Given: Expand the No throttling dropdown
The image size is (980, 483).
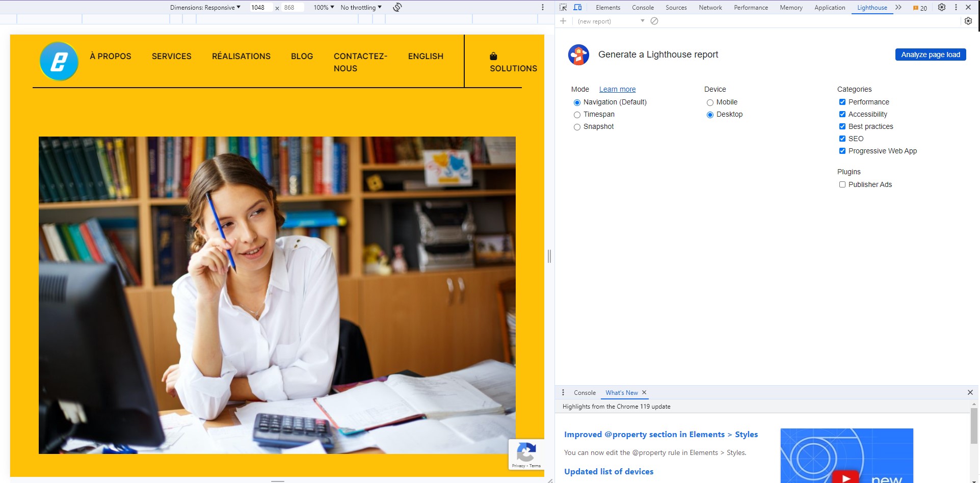Looking at the screenshot, I should pos(361,7).
